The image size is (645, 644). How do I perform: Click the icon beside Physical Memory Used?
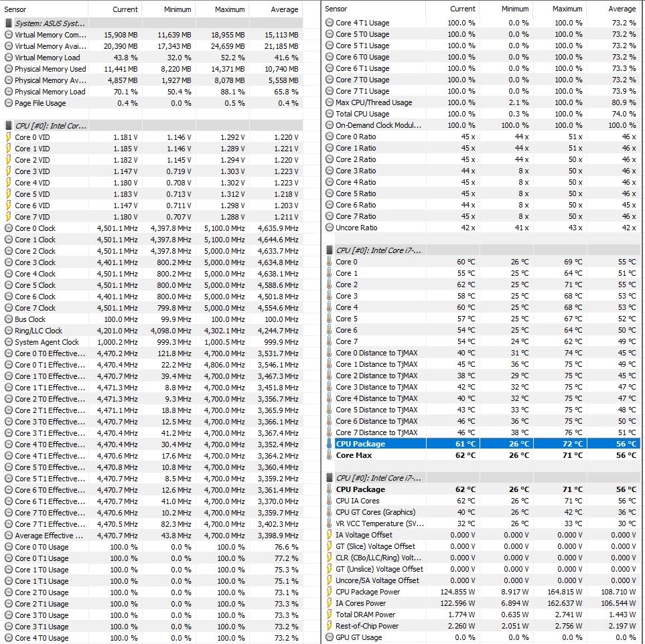[x=8, y=69]
